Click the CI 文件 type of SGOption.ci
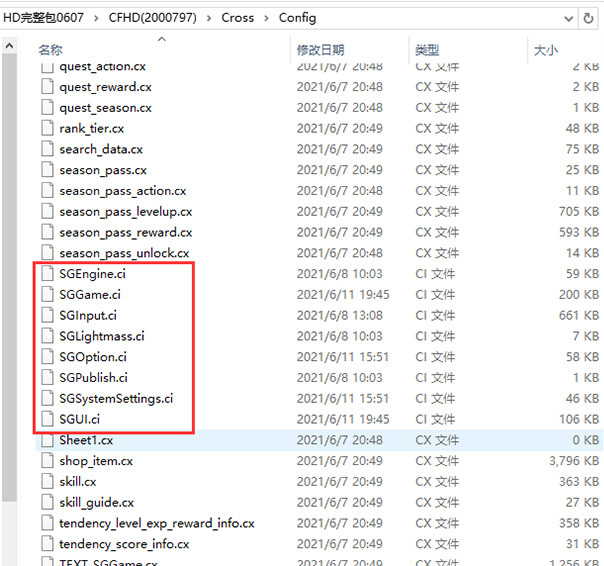 pos(435,357)
